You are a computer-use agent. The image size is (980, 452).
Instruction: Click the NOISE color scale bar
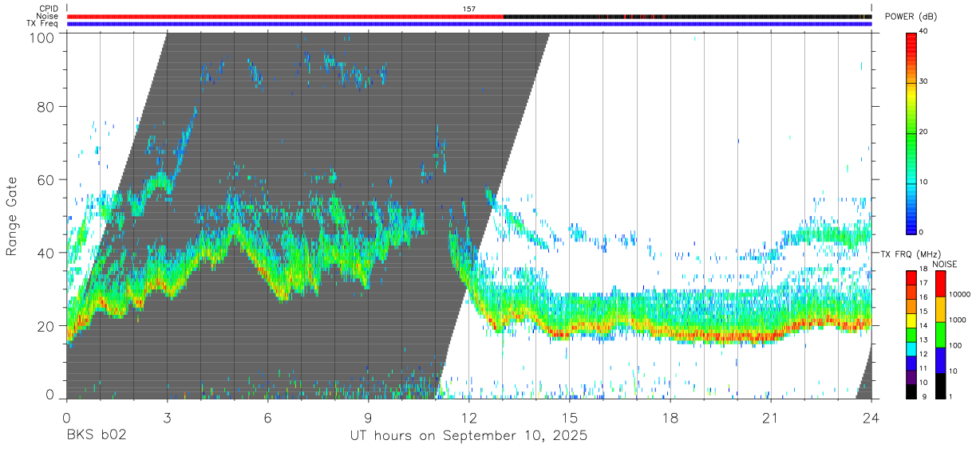coord(940,334)
